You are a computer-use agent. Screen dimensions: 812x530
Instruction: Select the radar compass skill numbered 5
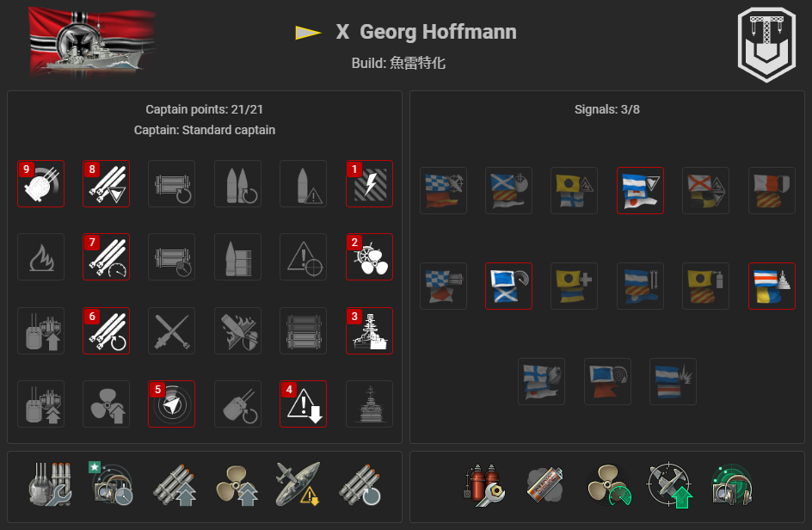[171, 404]
